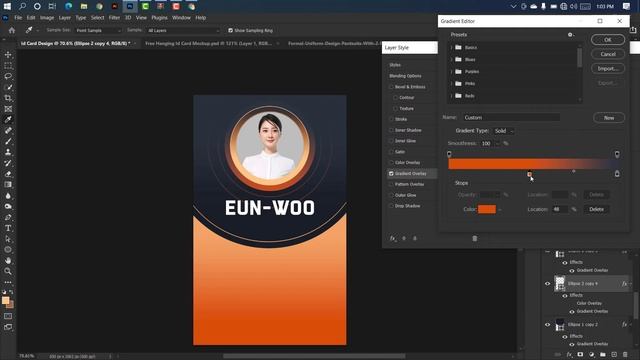Select the Zoom tool

point(8,271)
